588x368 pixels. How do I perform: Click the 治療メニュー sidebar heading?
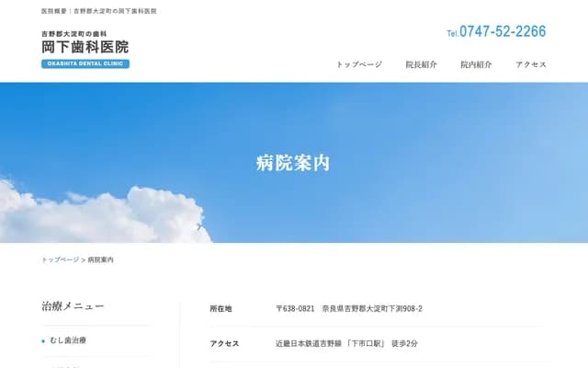point(73,306)
